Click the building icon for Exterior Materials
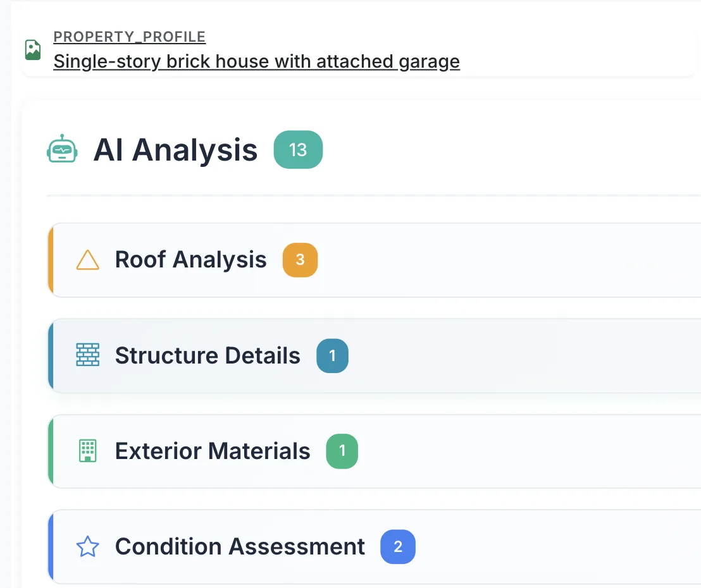 (x=88, y=451)
